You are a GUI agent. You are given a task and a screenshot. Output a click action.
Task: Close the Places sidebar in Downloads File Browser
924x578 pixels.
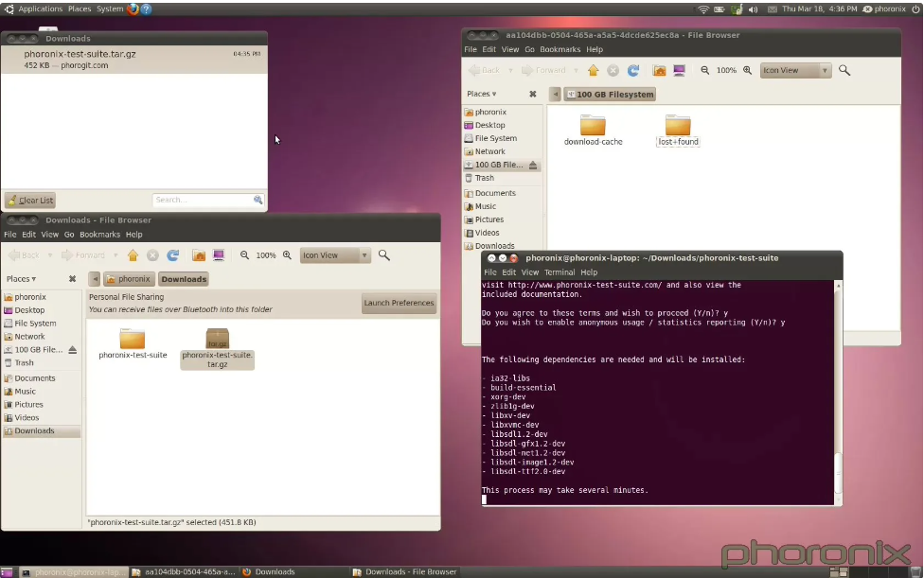point(72,279)
